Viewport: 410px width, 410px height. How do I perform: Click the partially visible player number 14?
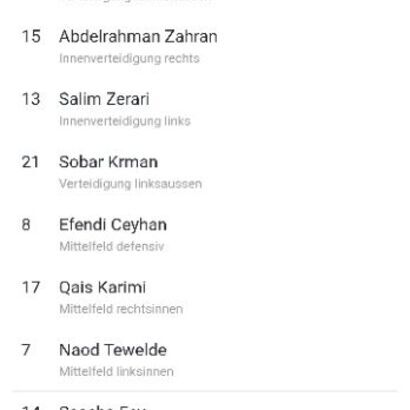coord(31,408)
